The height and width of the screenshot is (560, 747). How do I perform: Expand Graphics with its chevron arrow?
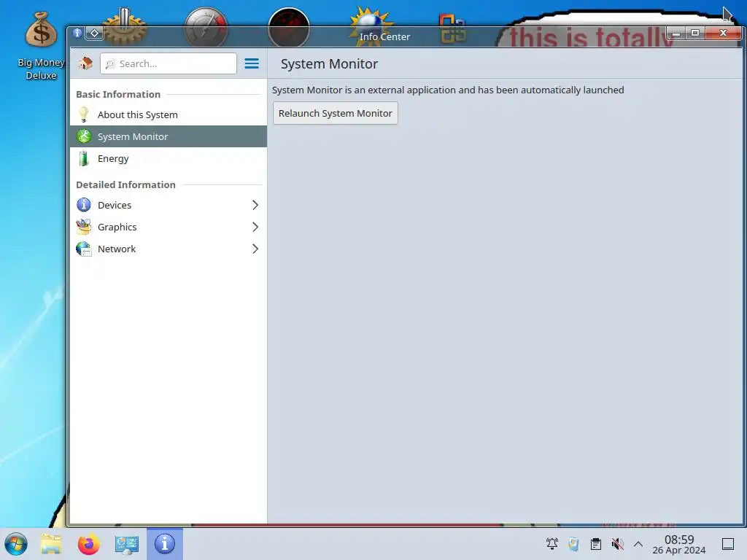[x=255, y=227]
